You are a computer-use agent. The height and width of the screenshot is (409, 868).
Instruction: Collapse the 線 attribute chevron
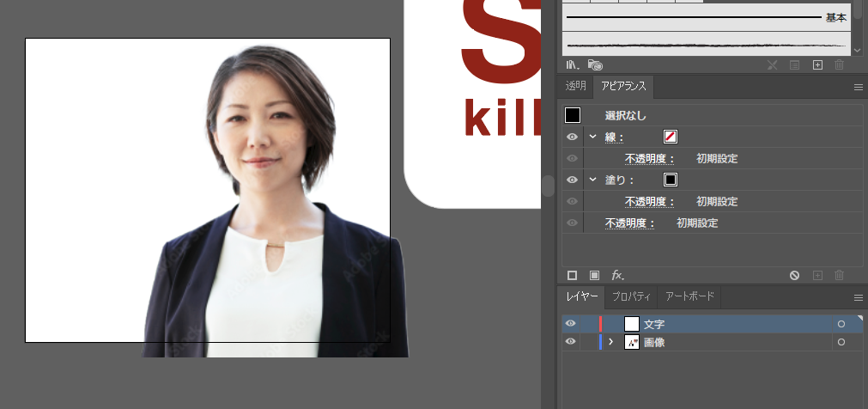593,137
